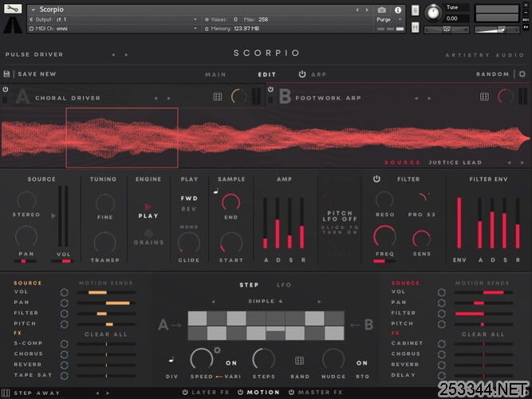Toggle layer B power button
532x399 pixels.
[270, 89]
